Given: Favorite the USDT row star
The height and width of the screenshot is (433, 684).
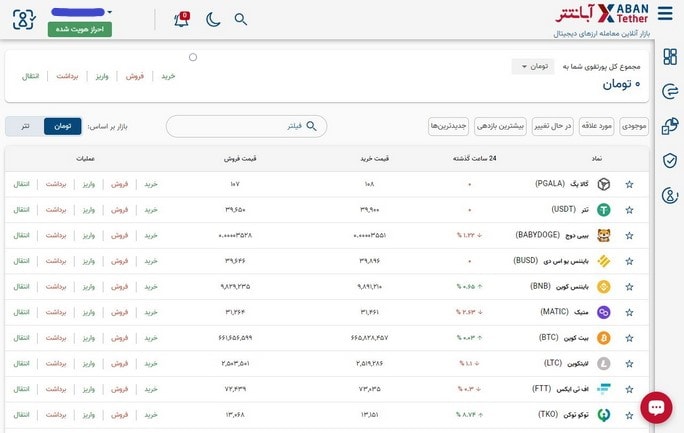Looking at the screenshot, I should click(x=629, y=210).
